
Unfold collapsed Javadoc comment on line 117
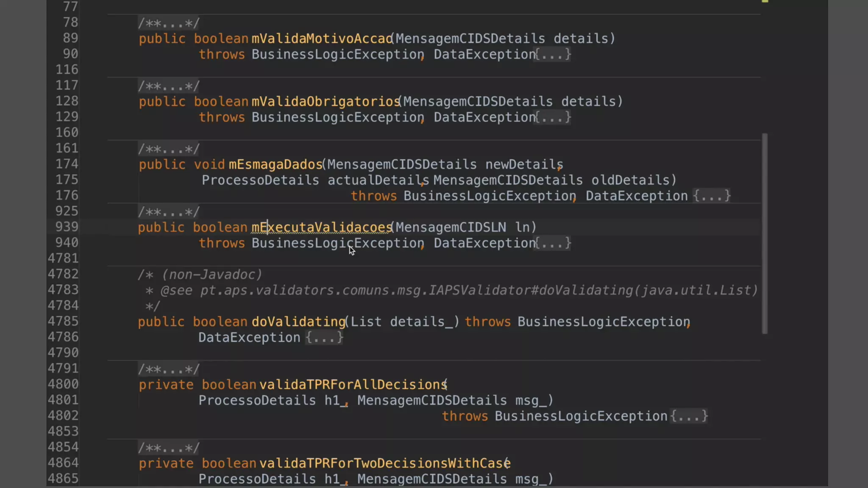tap(169, 86)
